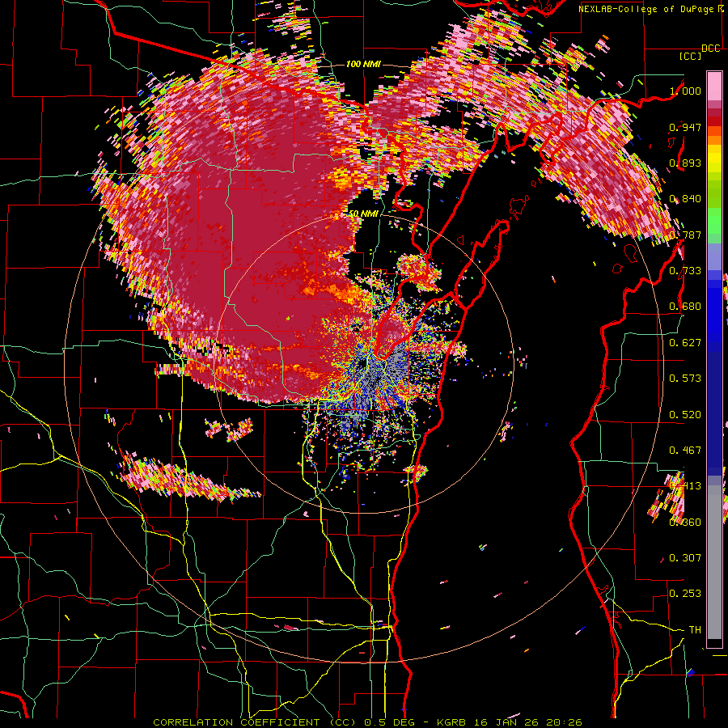Click the 0.413 legend value
728x728 pixels.
(685, 486)
